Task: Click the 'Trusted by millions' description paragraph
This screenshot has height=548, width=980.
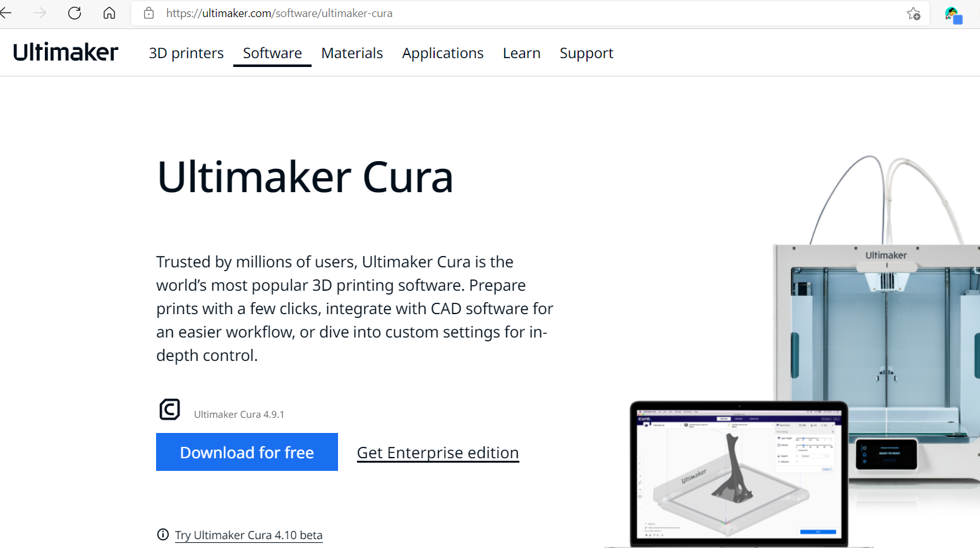Action: point(354,308)
